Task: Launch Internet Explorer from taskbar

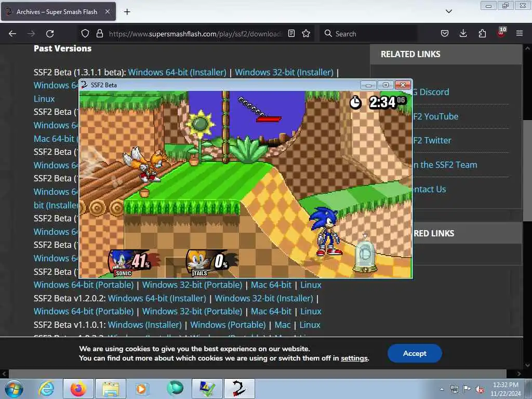Action: (x=46, y=389)
